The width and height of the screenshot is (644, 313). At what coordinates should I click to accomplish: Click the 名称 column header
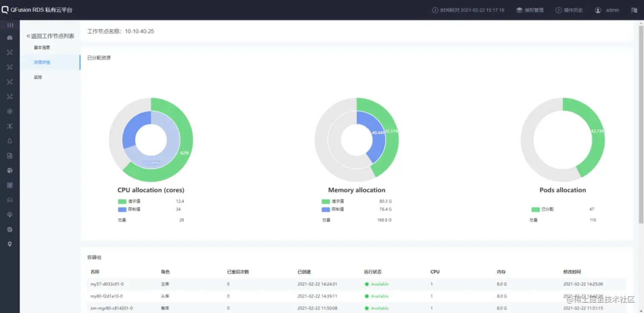pyautogui.click(x=95, y=272)
